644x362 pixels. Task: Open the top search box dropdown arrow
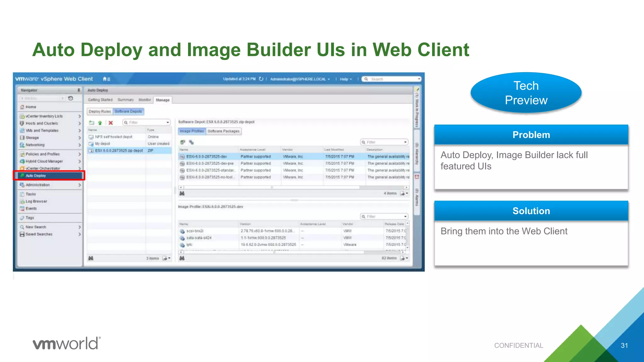419,79
